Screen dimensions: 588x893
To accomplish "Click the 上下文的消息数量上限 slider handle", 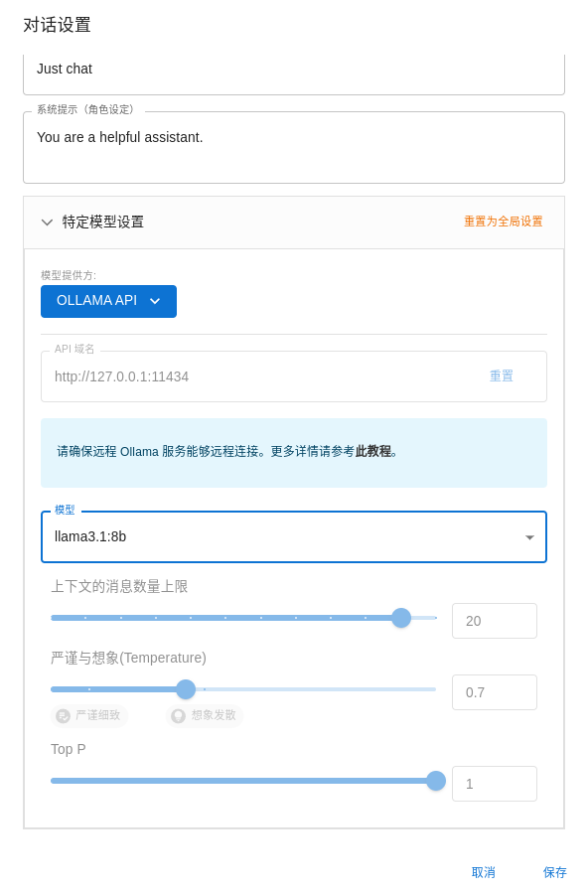I will tap(401, 618).
